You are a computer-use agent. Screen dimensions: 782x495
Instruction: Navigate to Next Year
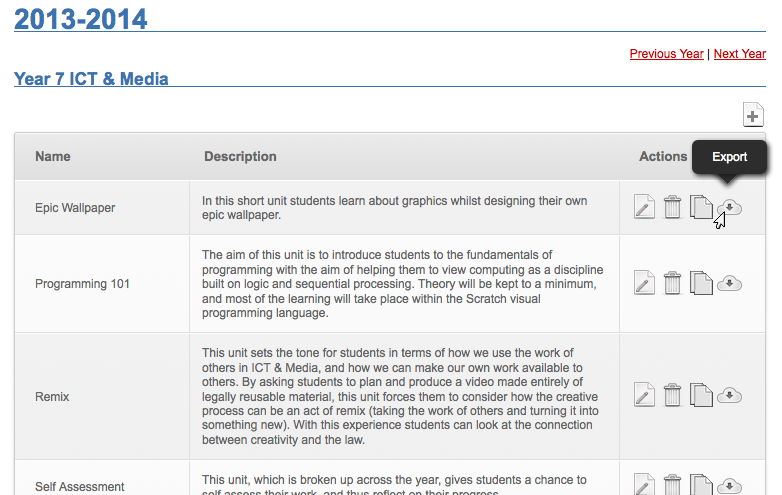(x=739, y=54)
